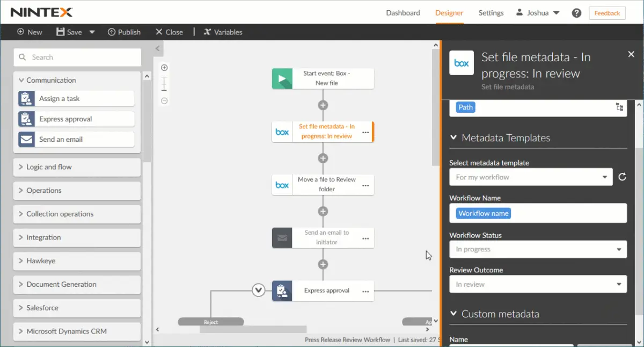Expand the Logic and flow group
The height and width of the screenshot is (347, 644).
tap(77, 167)
